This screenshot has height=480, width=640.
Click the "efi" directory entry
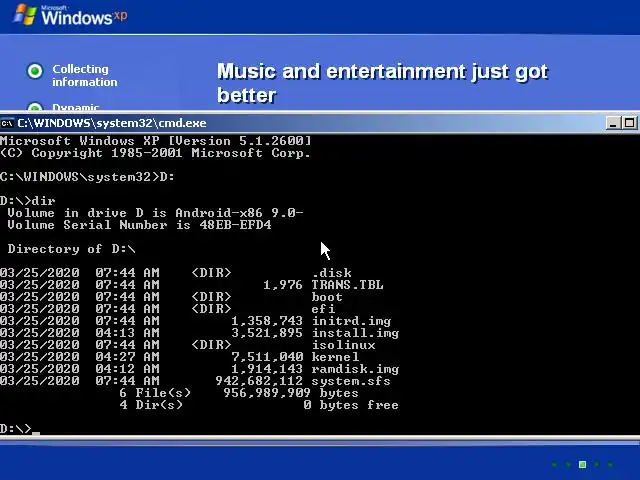click(x=323, y=309)
